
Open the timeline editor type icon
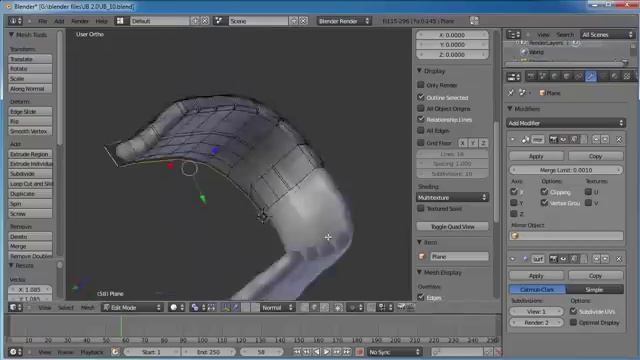coord(16,352)
